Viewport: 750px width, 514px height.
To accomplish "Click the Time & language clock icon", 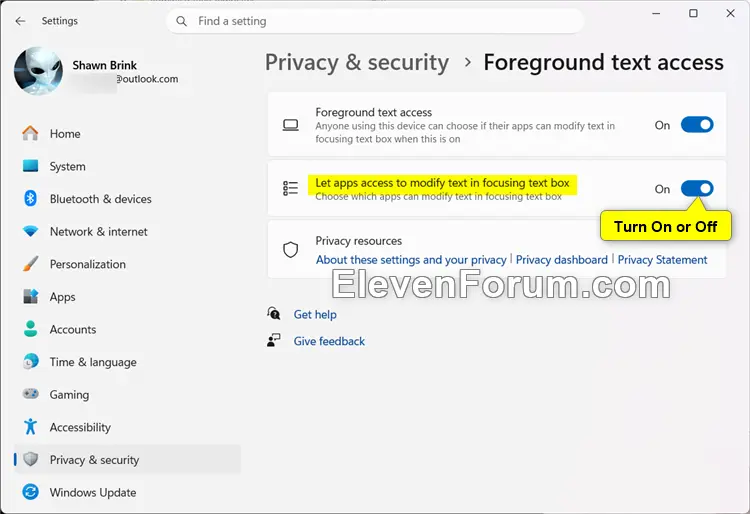I will 30,362.
